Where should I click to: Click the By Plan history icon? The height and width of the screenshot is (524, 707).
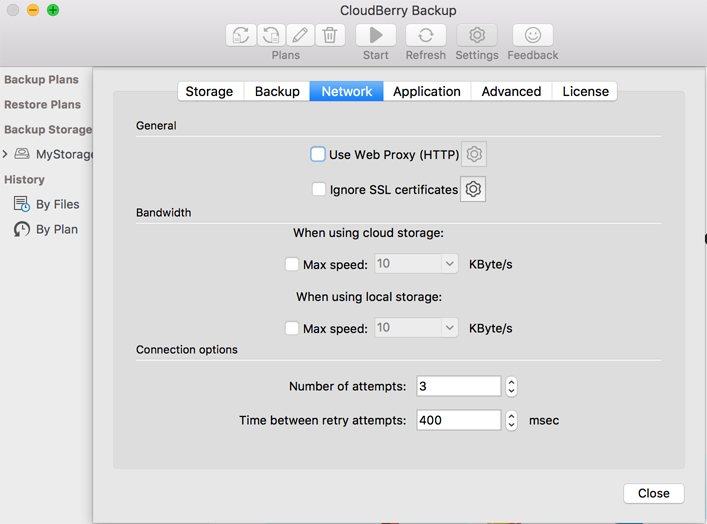(x=22, y=229)
